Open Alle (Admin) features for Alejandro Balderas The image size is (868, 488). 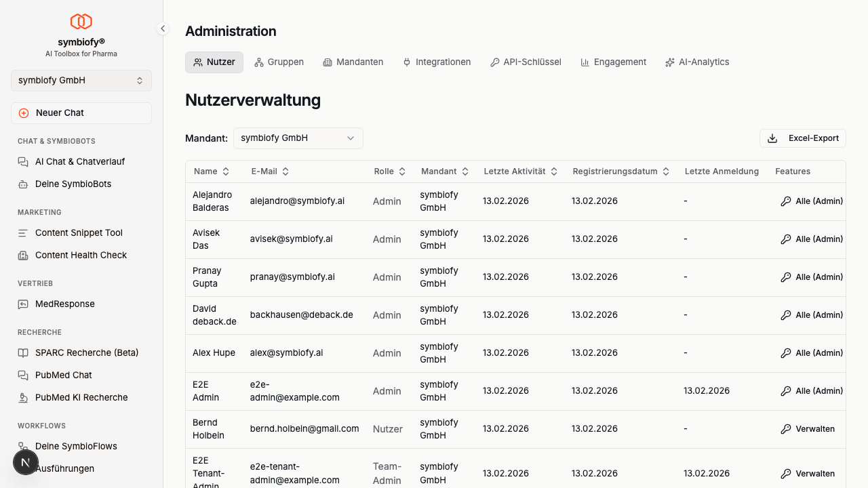[812, 201]
